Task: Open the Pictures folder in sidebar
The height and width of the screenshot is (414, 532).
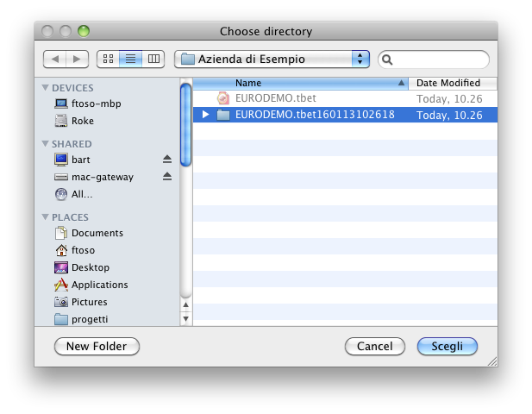Action: pyautogui.click(x=89, y=302)
